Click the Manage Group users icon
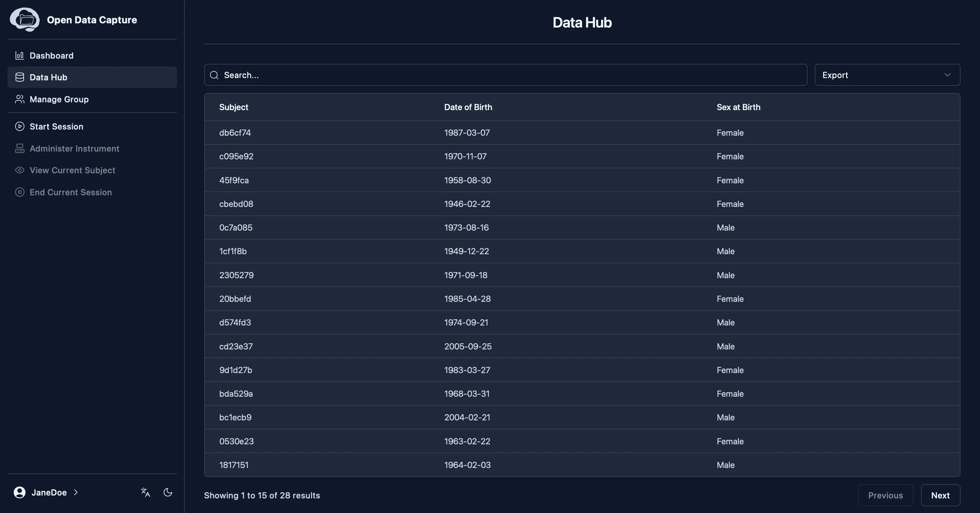Viewport: 980px width, 513px height. coord(19,99)
